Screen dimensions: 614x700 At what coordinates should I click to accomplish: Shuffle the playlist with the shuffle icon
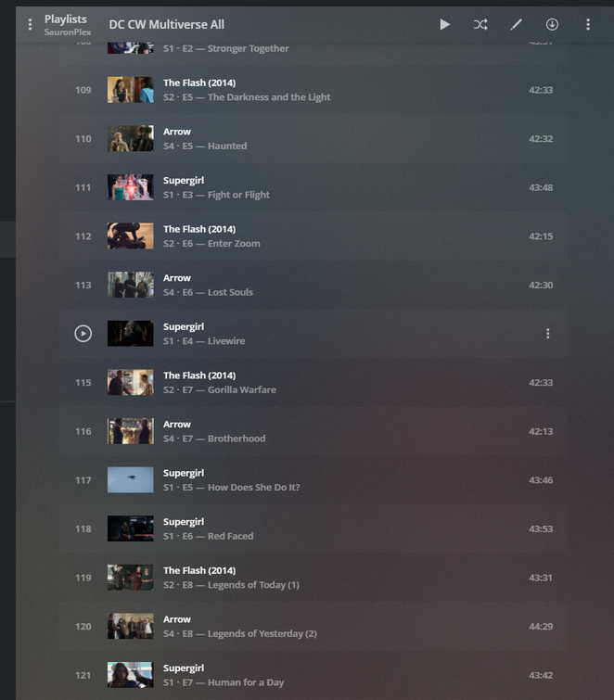(x=480, y=24)
